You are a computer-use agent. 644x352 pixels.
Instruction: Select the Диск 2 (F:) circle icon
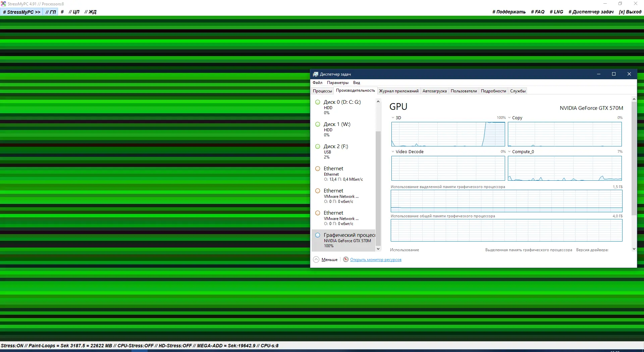(x=318, y=146)
